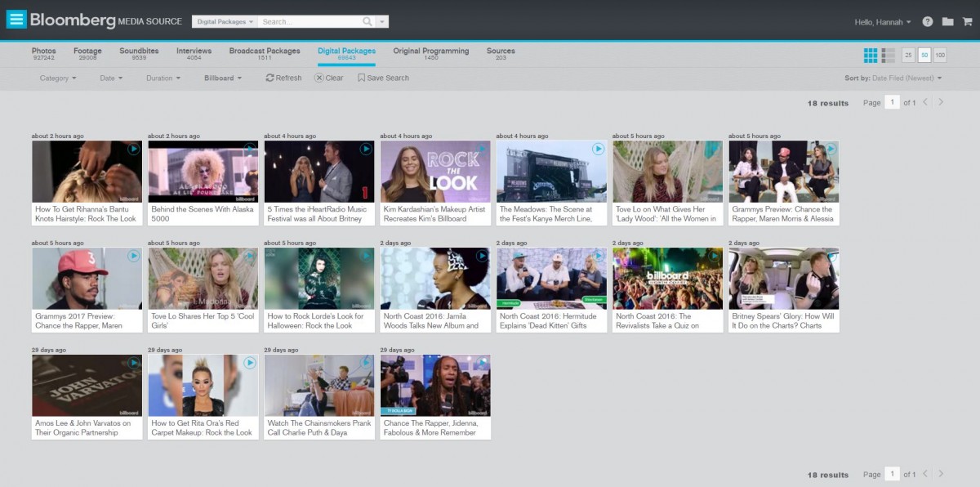Open the help question mark icon
The width and height of the screenshot is (980, 487).
coord(928,22)
